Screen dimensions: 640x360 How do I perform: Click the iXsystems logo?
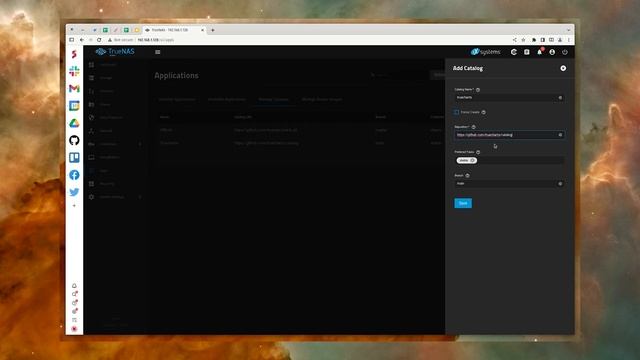(x=485, y=52)
